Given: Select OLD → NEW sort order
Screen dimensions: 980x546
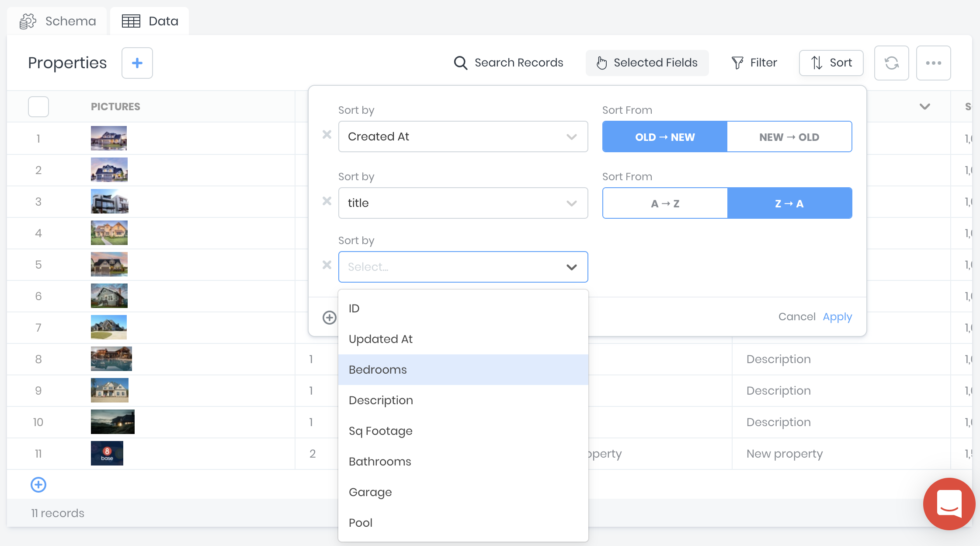Looking at the screenshot, I should click(665, 137).
